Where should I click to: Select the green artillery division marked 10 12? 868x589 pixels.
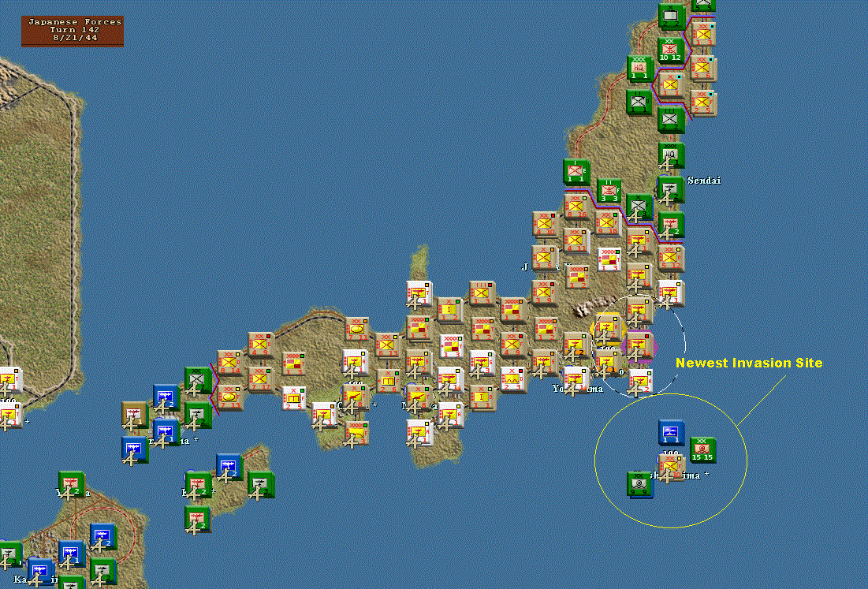(x=671, y=50)
